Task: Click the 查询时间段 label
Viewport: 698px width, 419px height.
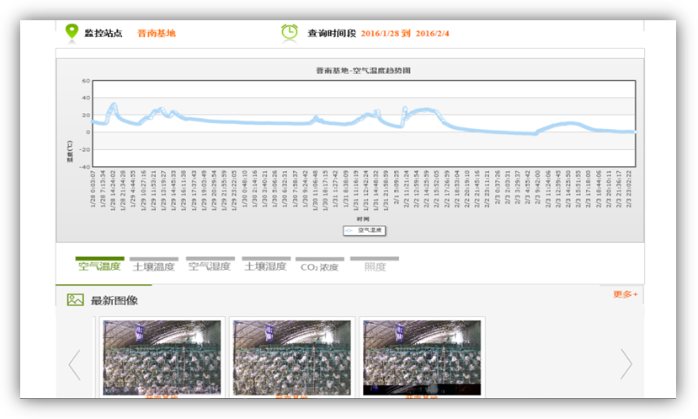Action: (x=332, y=33)
